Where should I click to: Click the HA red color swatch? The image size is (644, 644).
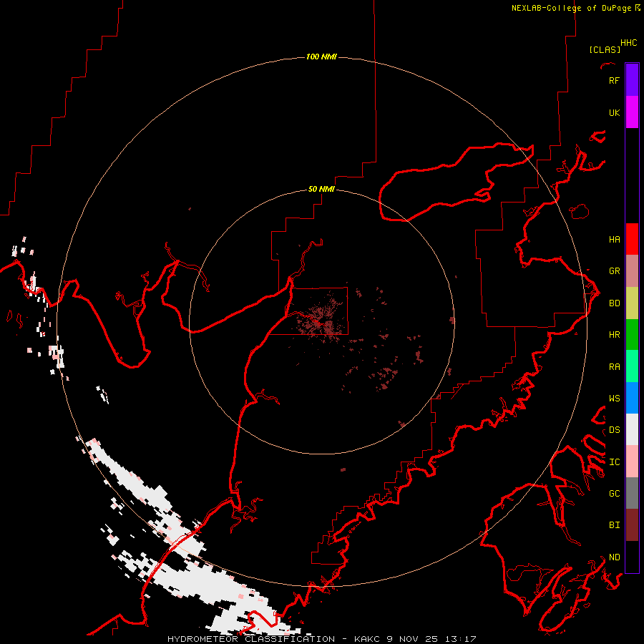[x=632, y=239]
